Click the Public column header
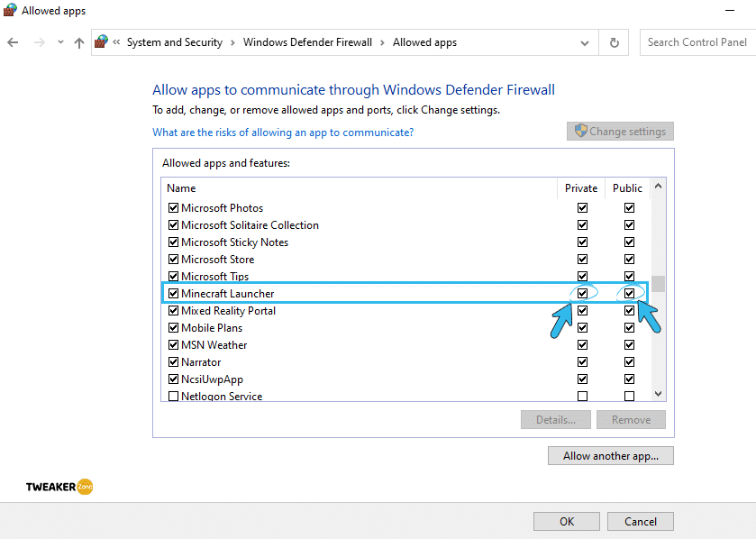Screen dimensions: 756x539 point(627,188)
